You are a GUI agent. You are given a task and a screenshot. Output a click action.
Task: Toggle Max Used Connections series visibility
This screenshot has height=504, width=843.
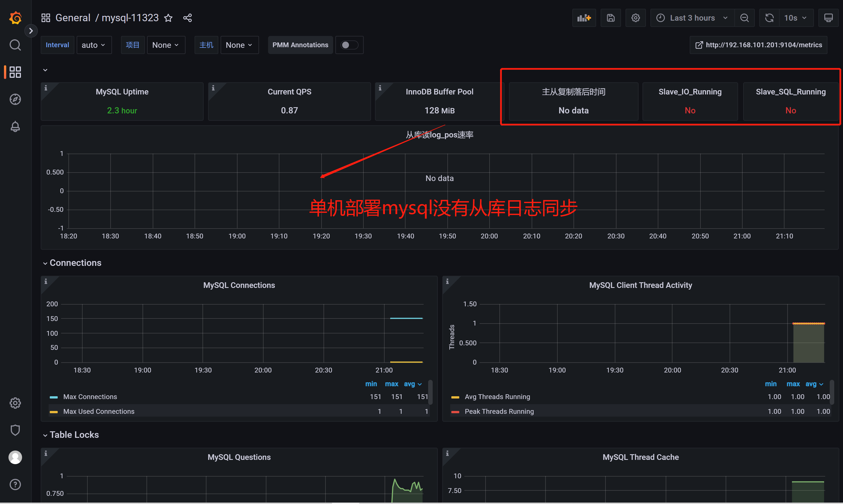(x=99, y=411)
